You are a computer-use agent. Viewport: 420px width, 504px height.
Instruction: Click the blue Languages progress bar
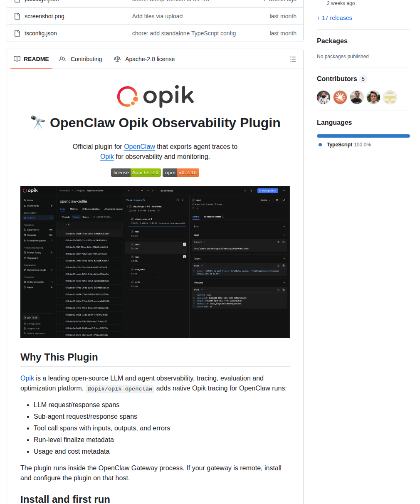[x=363, y=136]
